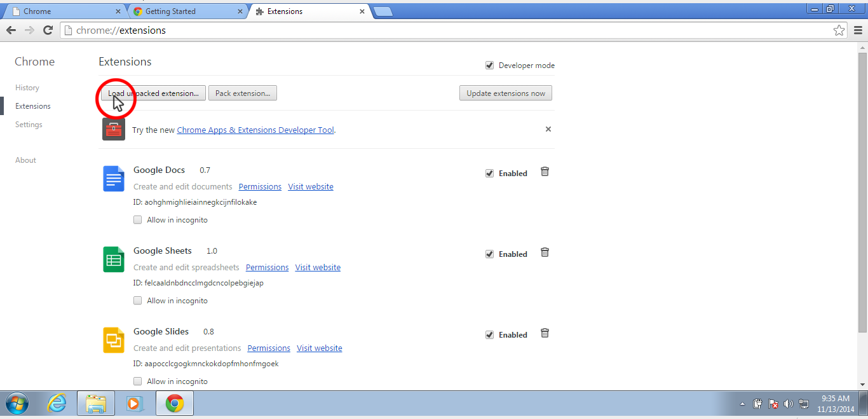The width and height of the screenshot is (868, 419).
Task: Open the taskbar clock showing 9:35 AM
Action: (x=836, y=404)
